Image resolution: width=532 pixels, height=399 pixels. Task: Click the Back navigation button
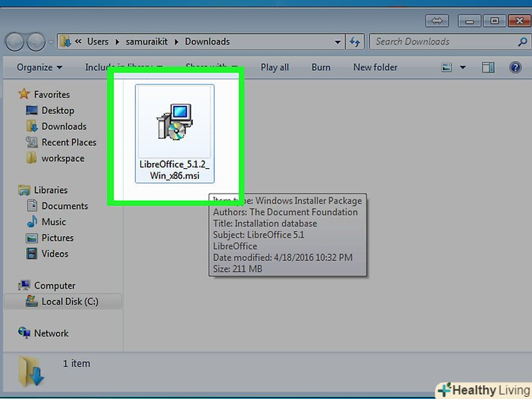tap(15, 42)
